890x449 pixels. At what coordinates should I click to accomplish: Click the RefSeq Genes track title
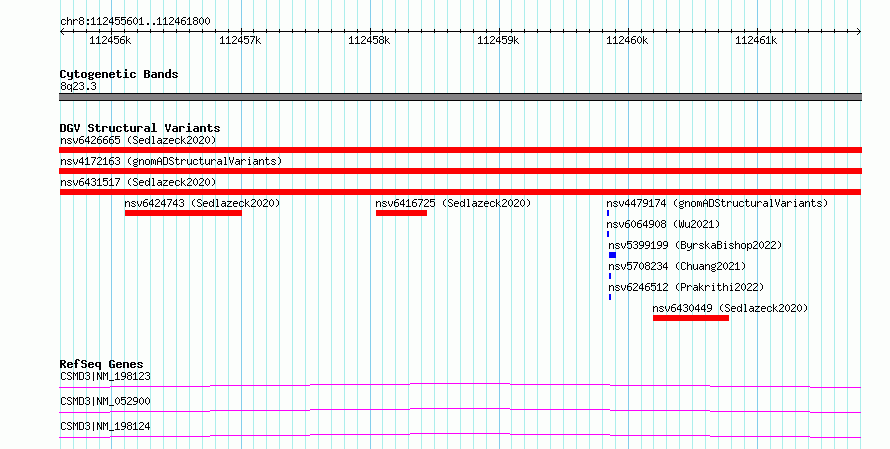coord(102,364)
